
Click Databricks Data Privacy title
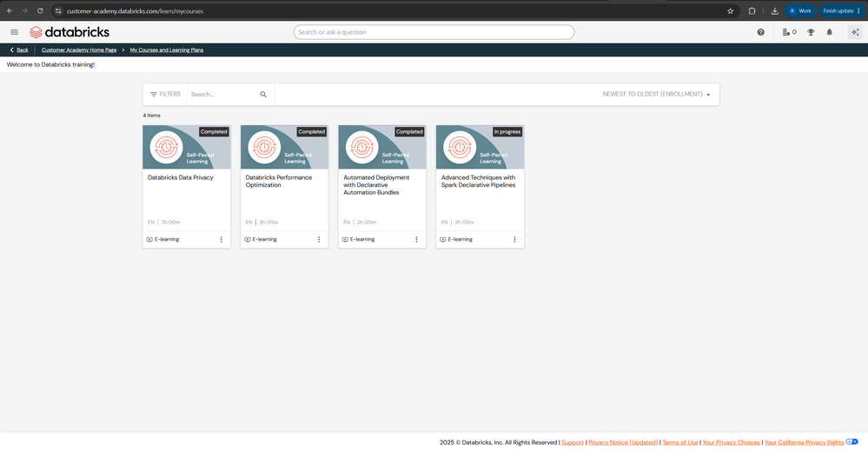pos(181,177)
